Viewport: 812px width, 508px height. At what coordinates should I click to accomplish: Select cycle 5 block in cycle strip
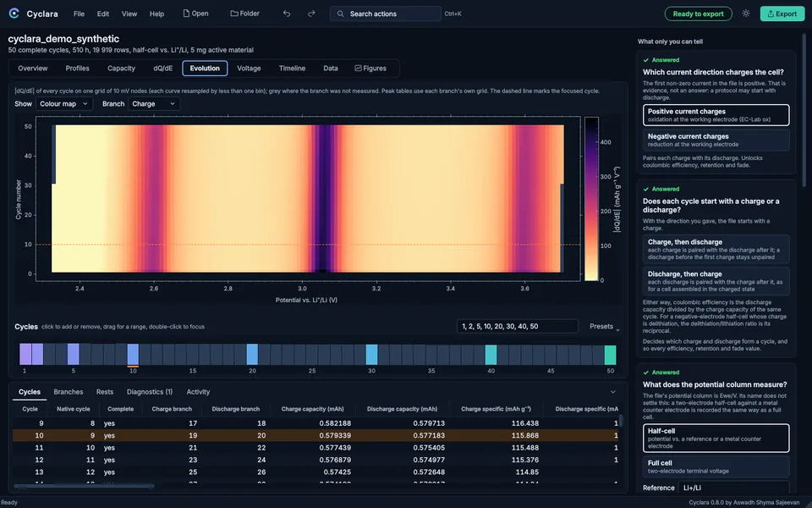tap(73, 355)
